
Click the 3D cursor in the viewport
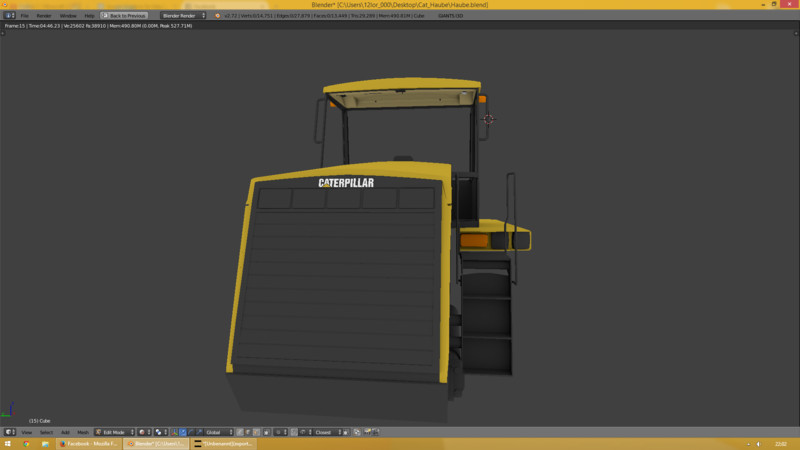click(x=488, y=119)
